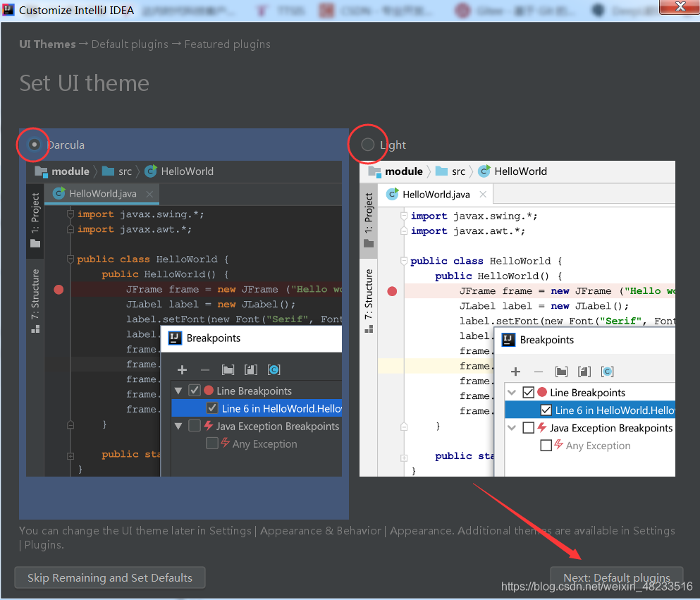Go to the Featured plugins step in the breadcrumb
700x600 pixels.
pyautogui.click(x=227, y=44)
